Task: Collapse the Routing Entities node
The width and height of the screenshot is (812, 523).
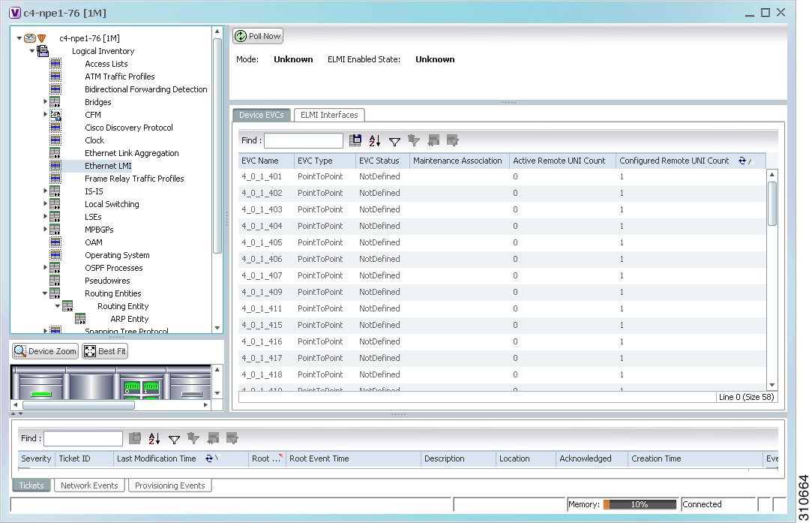Action: pyautogui.click(x=45, y=293)
